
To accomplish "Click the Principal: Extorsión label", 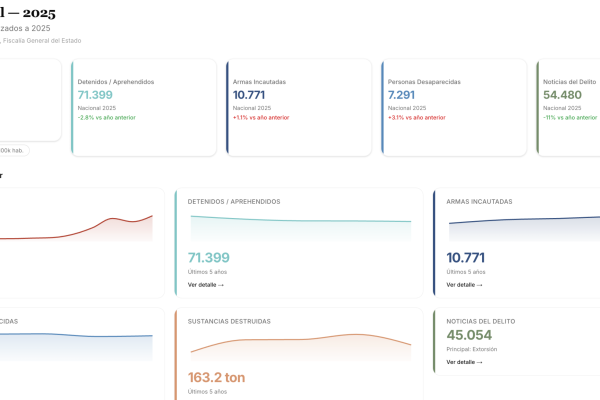I will [471, 349].
